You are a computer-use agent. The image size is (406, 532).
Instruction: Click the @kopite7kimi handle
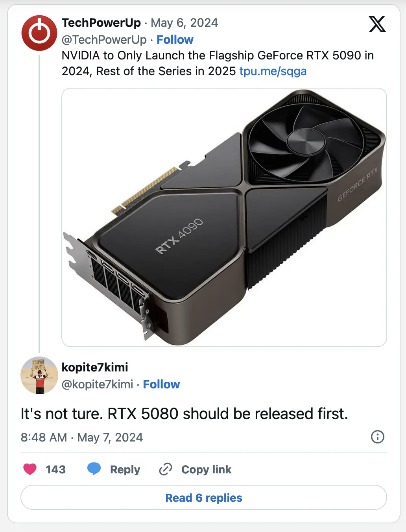[98, 384]
